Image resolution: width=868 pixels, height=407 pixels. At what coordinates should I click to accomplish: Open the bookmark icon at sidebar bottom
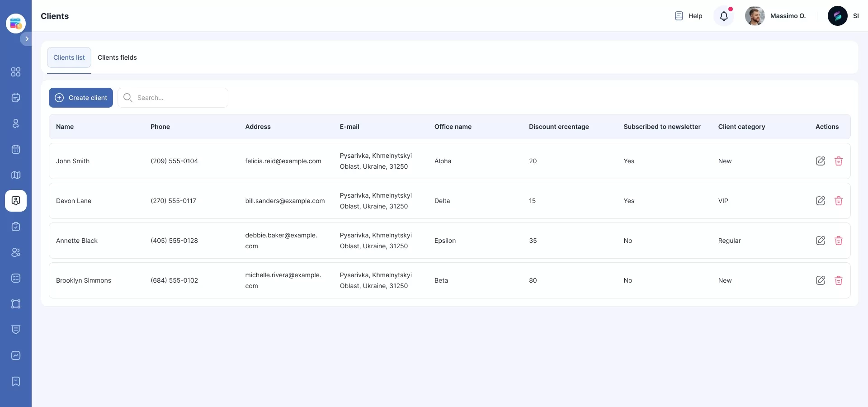[x=16, y=382]
